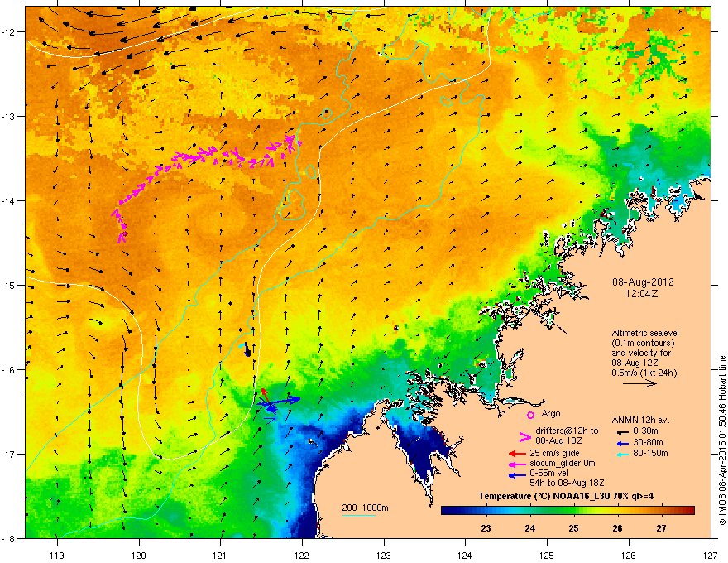Click the dark blue end of temperature colorbar
This screenshot has width=728, height=563.
tap(448, 511)
